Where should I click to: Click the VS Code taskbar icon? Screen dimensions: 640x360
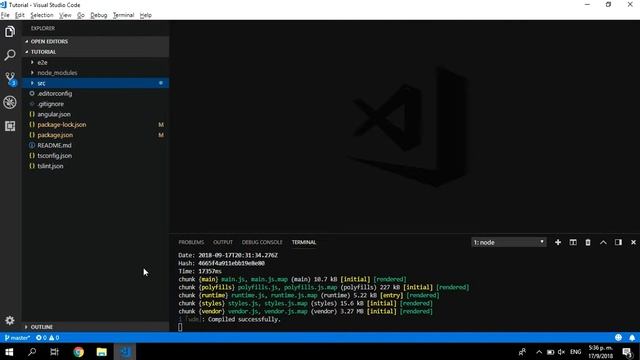point(125,352)
